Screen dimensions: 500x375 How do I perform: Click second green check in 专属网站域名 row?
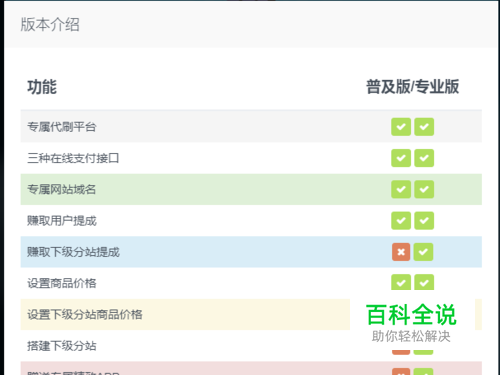pos(424,189)
